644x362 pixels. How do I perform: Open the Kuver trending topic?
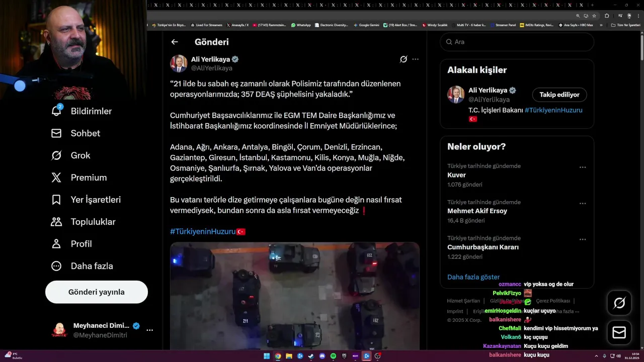coord(457,175)
